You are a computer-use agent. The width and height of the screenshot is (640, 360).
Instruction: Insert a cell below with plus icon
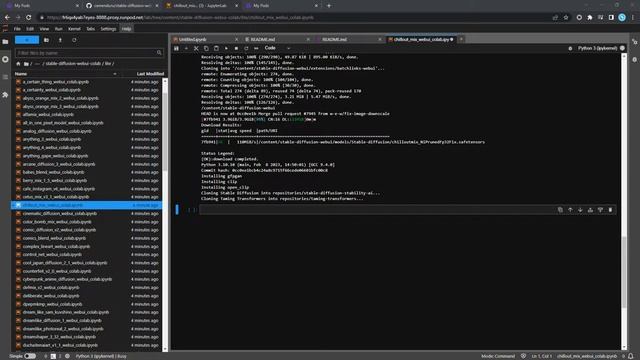click(186, 48)
